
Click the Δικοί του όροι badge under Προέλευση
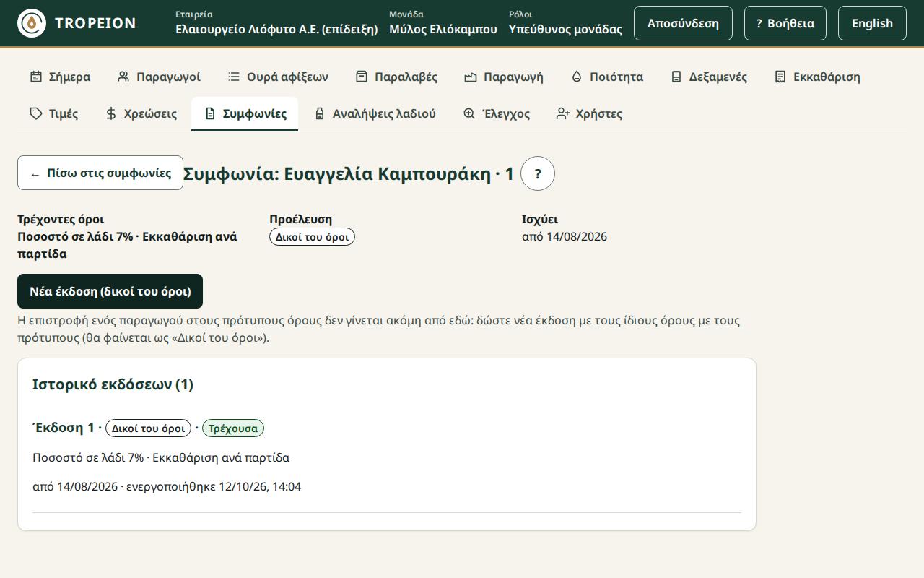coord(312,237)
